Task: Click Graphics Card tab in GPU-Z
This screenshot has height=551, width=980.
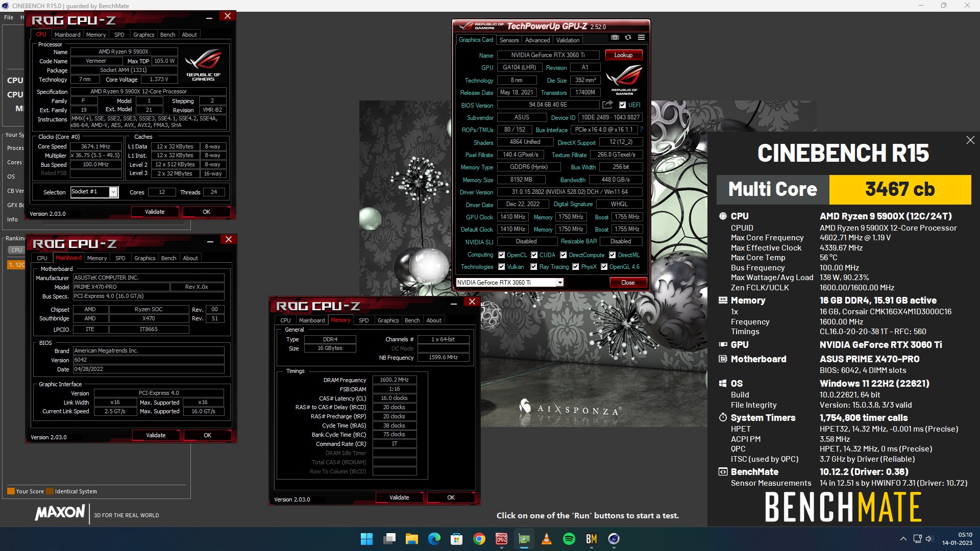Action: 476,40
